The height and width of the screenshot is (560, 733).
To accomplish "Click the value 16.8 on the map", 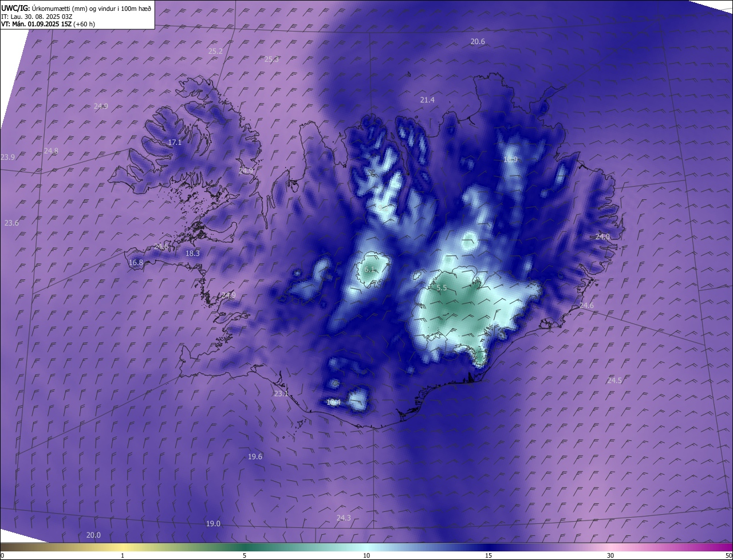I will 136,263.
